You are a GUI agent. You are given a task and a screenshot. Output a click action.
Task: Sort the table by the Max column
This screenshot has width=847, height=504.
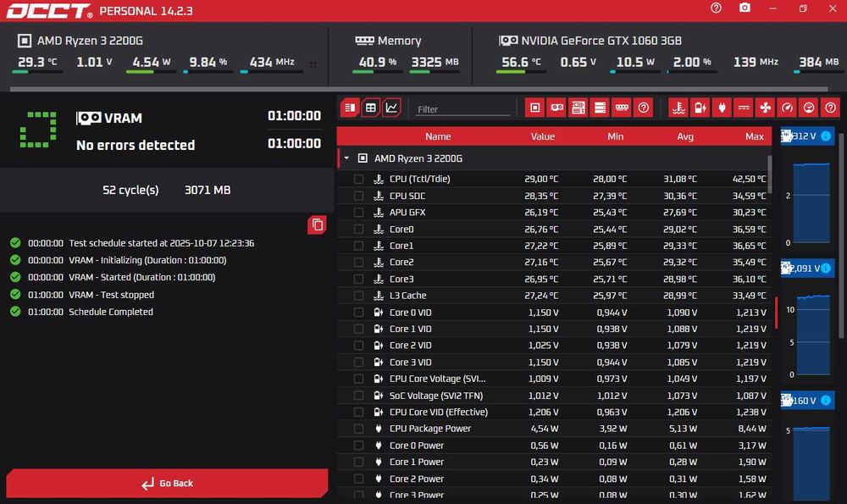coord(754,136)
